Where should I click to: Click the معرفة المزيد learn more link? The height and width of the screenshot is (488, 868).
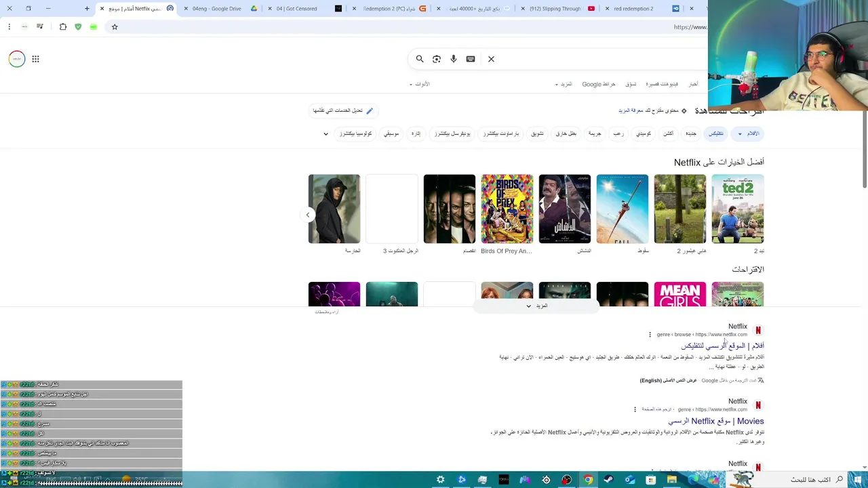pyautogui.click(x=630, y=110)
